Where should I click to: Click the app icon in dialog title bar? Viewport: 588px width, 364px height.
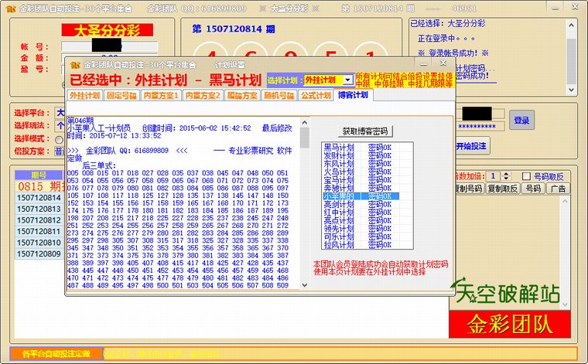coord(74,65)
